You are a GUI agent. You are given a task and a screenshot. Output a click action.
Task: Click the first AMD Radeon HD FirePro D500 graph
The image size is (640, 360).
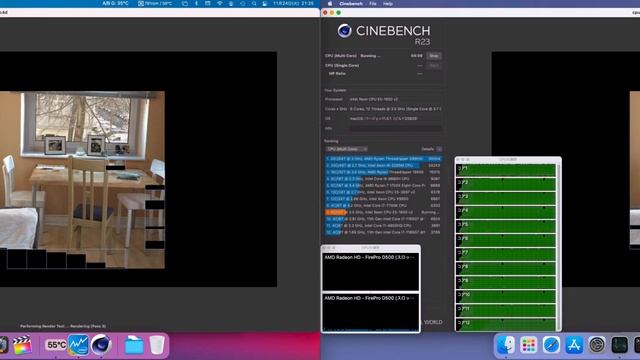(x=371, y=272)
